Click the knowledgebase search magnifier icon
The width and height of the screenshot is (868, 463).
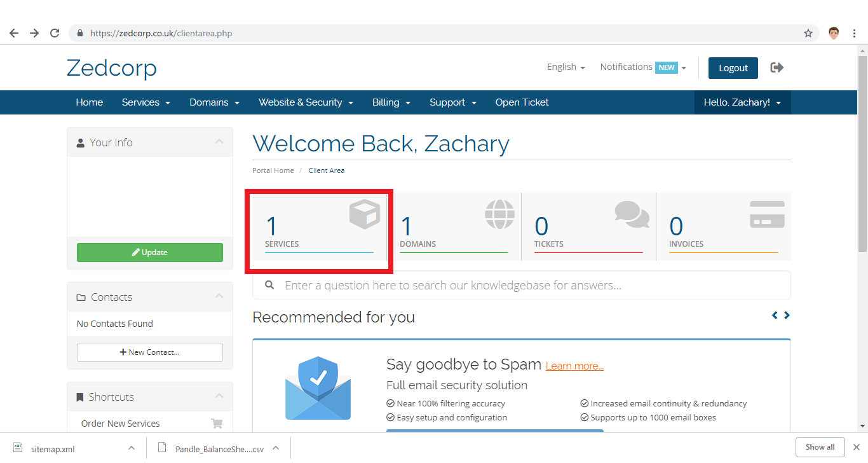pyautogui.click(x=269, y=285)
